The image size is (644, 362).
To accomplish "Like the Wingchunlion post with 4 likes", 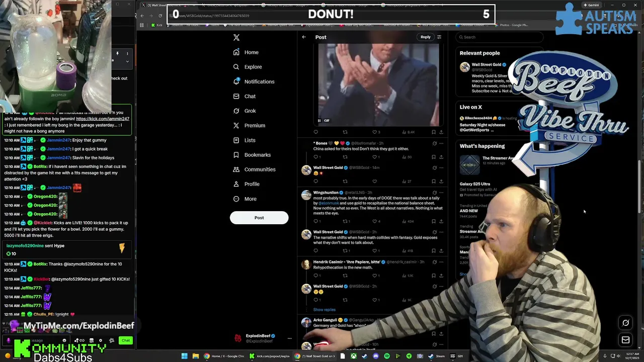I will click(x=376, y=221).
